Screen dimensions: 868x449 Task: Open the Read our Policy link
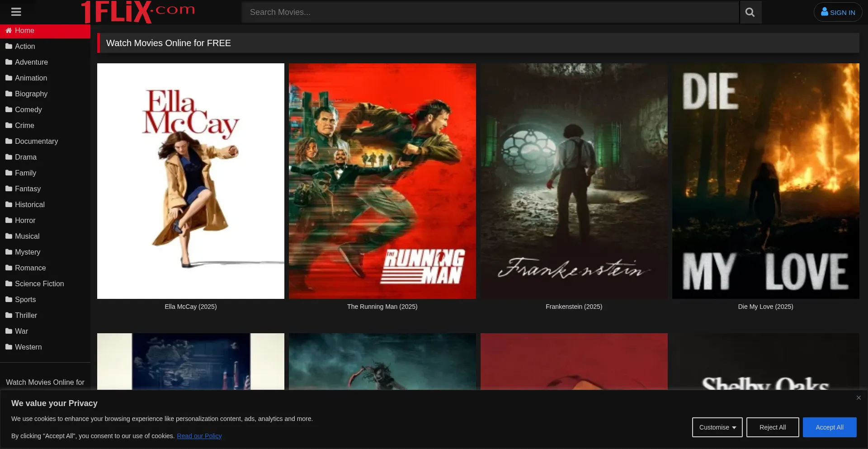pyautogui.click(x=199, y=436)
